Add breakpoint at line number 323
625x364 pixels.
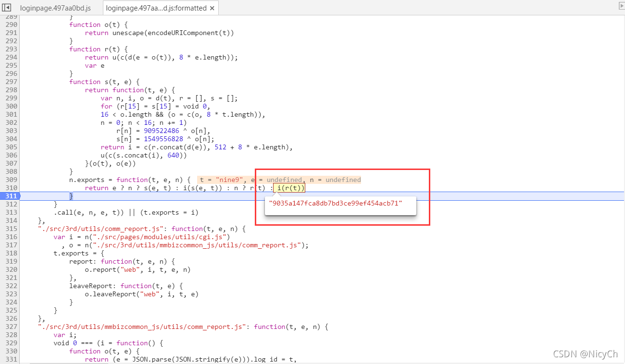pyautogui.click(x=11, y=294)
